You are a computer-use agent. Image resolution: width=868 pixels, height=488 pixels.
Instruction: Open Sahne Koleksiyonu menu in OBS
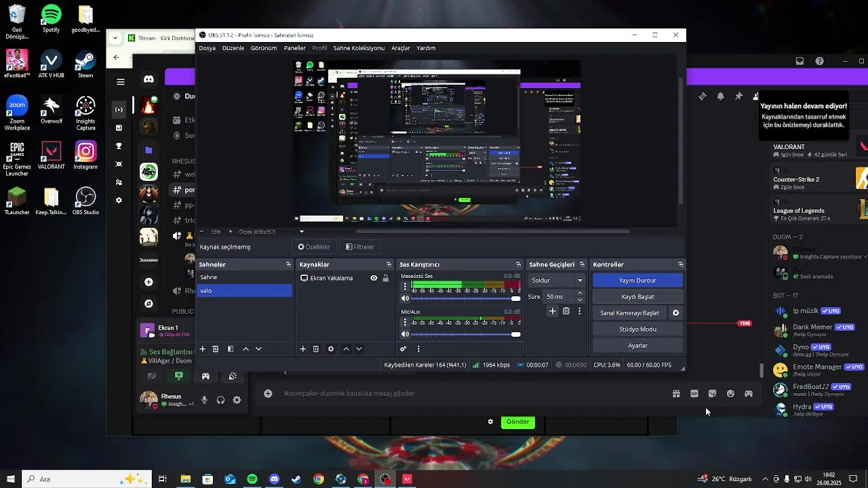(x=359, y=48)
